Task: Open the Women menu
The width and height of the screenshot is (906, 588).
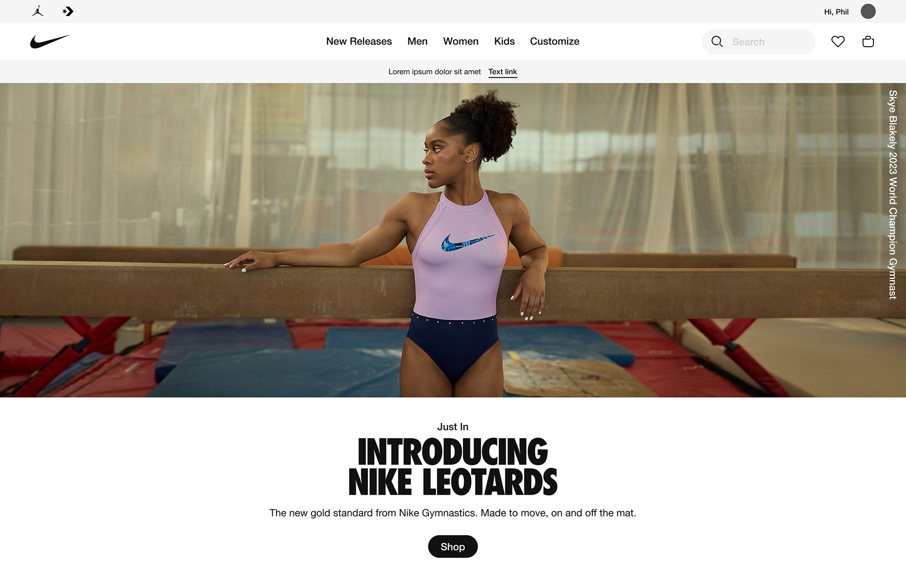Action: tap(461, 41)
